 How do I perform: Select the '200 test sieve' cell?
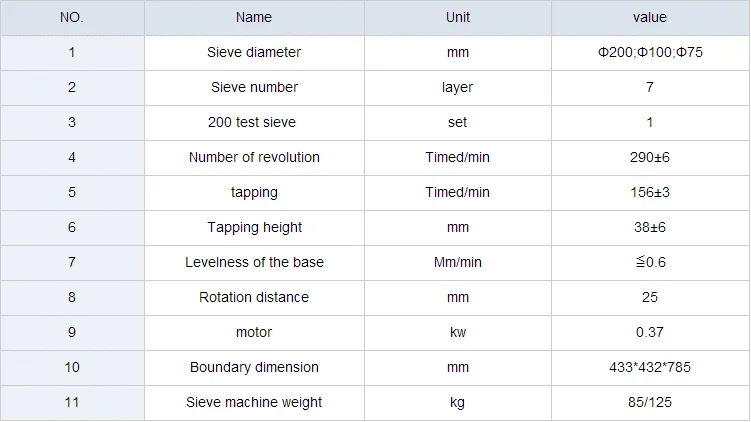(254, 122)
